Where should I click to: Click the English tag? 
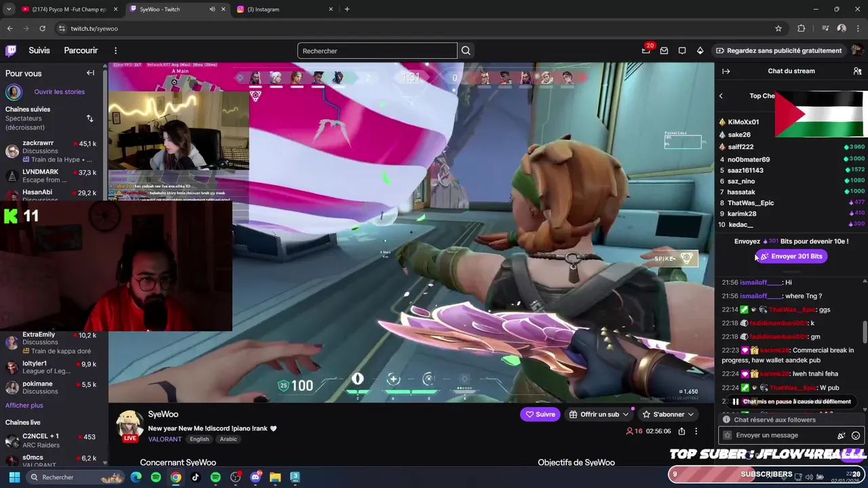tap(199, 439)
